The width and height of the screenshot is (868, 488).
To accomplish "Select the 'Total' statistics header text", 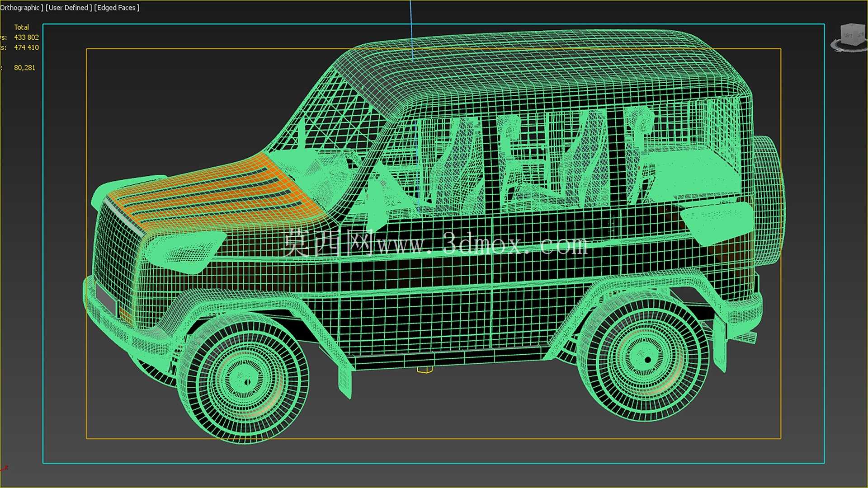I will click(x=21, y=27).
